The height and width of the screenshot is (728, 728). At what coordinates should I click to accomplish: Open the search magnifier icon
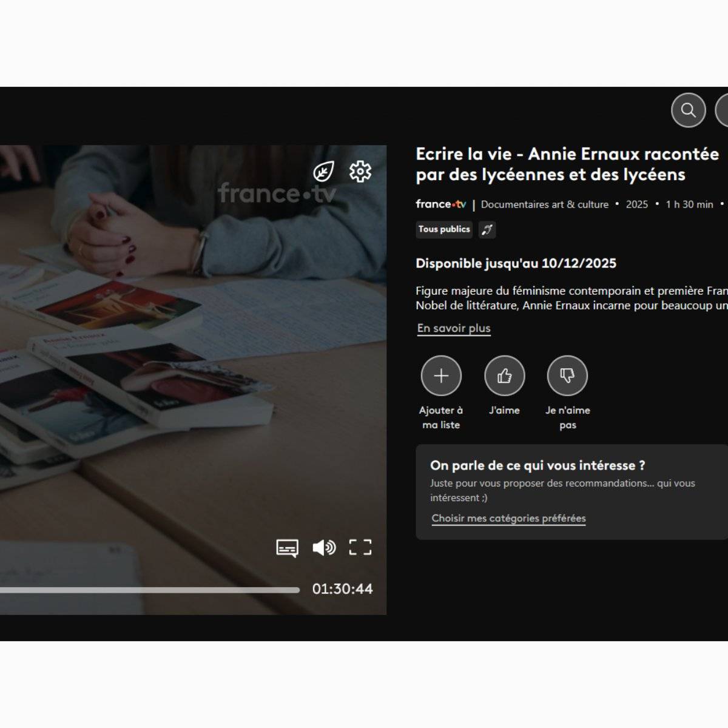pos(688,110)
